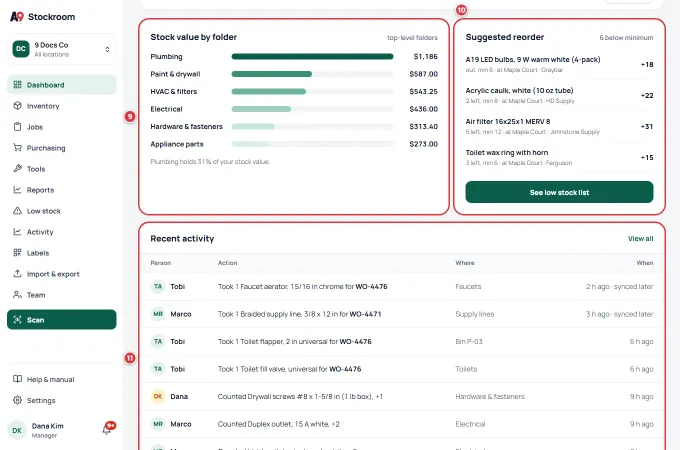Follow the View all activity link
The height and width of the screenshot is (450, 680).
640,238
